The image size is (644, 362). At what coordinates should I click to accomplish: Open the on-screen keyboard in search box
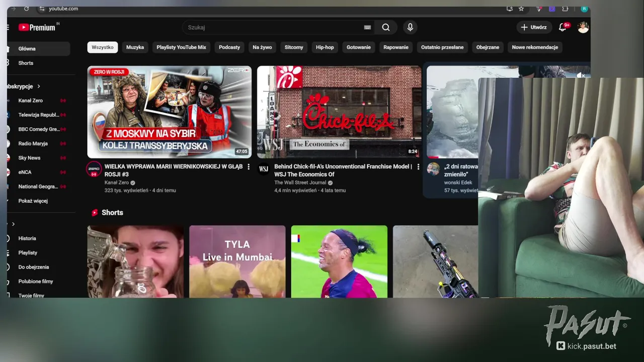(x=367, y=28)
